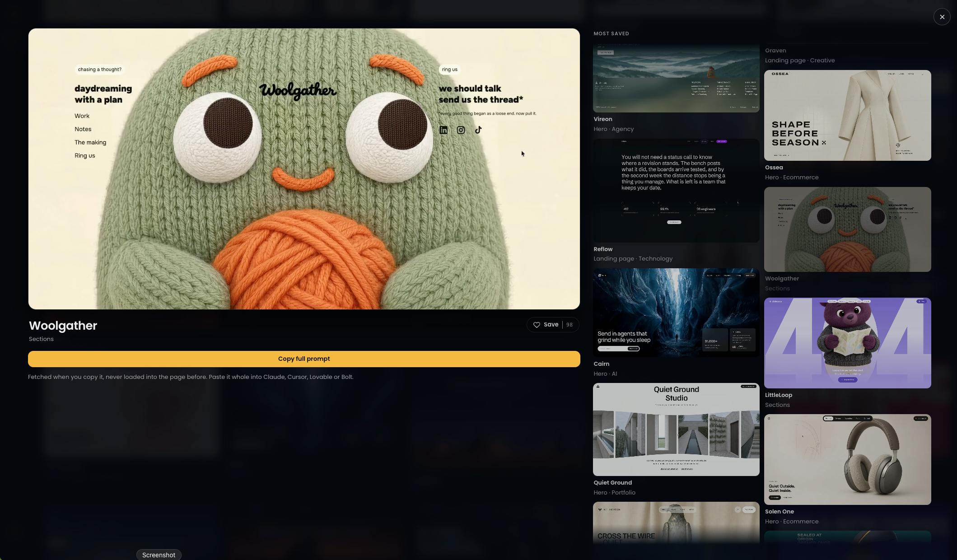Click the save count 98
957x560 pixels.
coord(569,325)
